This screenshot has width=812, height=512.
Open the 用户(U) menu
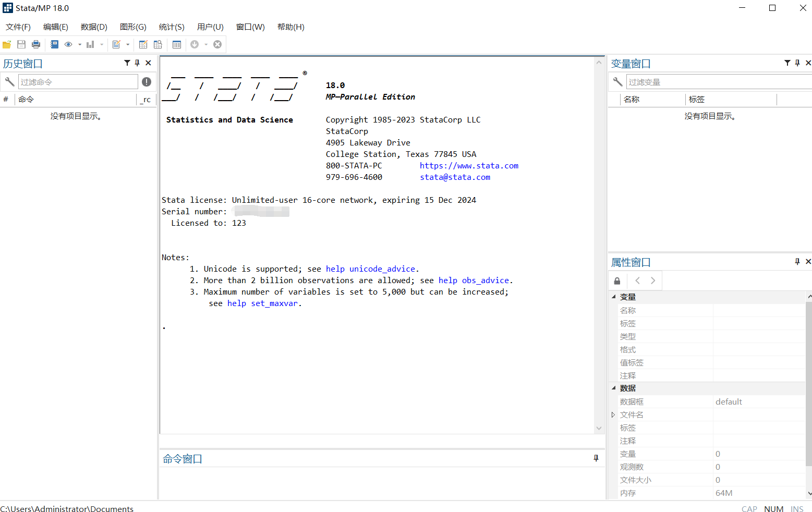(210, 27)
